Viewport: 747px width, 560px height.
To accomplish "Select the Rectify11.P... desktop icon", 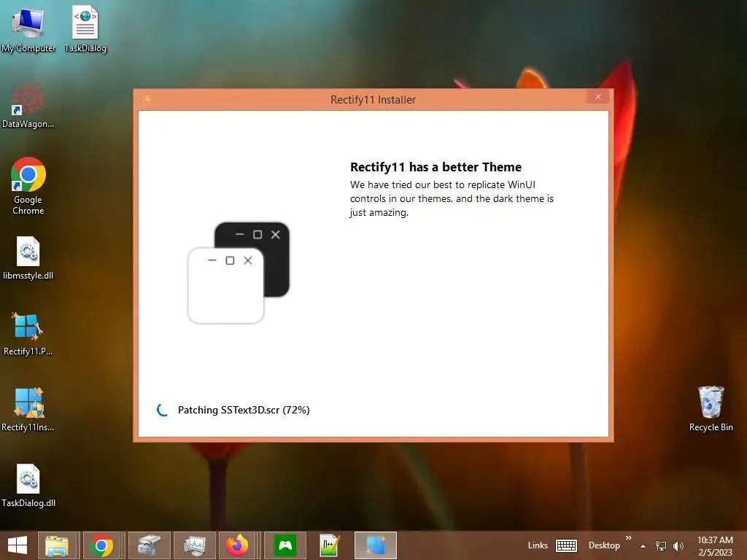I will (x=28, y=334).
